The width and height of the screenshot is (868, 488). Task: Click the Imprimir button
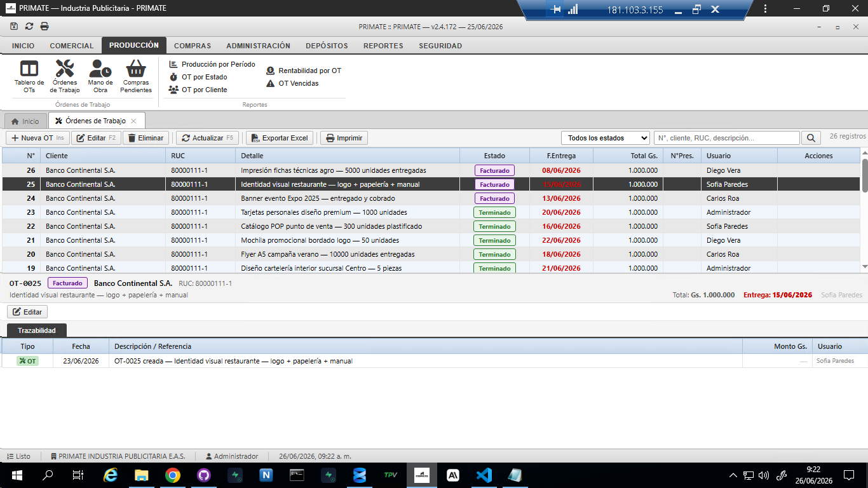344,138
